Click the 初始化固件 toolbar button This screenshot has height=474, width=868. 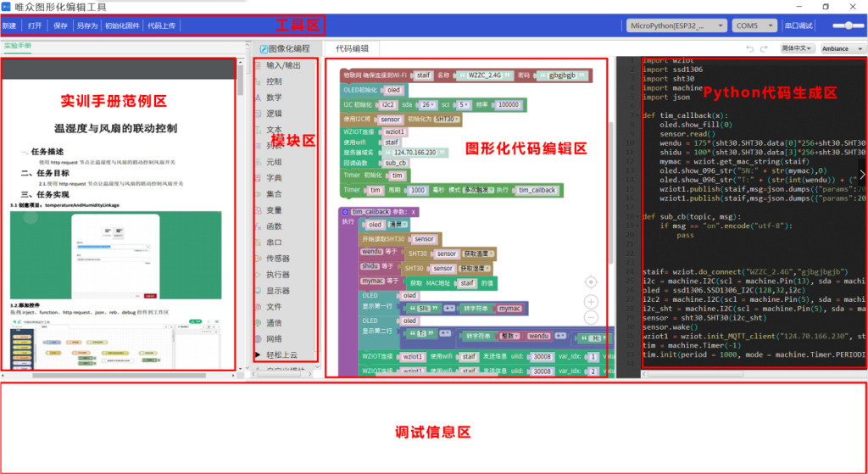121,25
